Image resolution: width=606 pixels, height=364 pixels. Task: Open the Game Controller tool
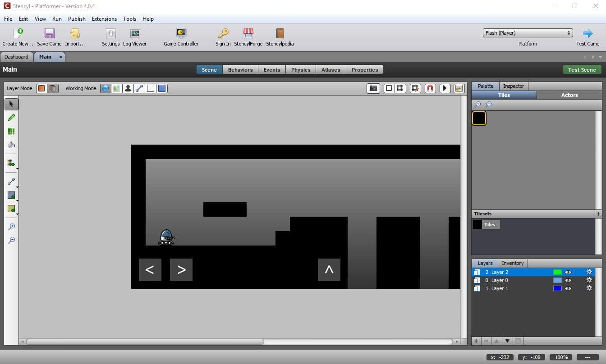coord(181,37)
